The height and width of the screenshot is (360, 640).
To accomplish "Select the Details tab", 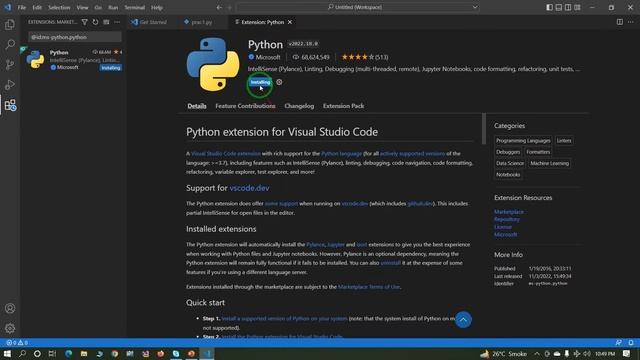I will [197, 106].
